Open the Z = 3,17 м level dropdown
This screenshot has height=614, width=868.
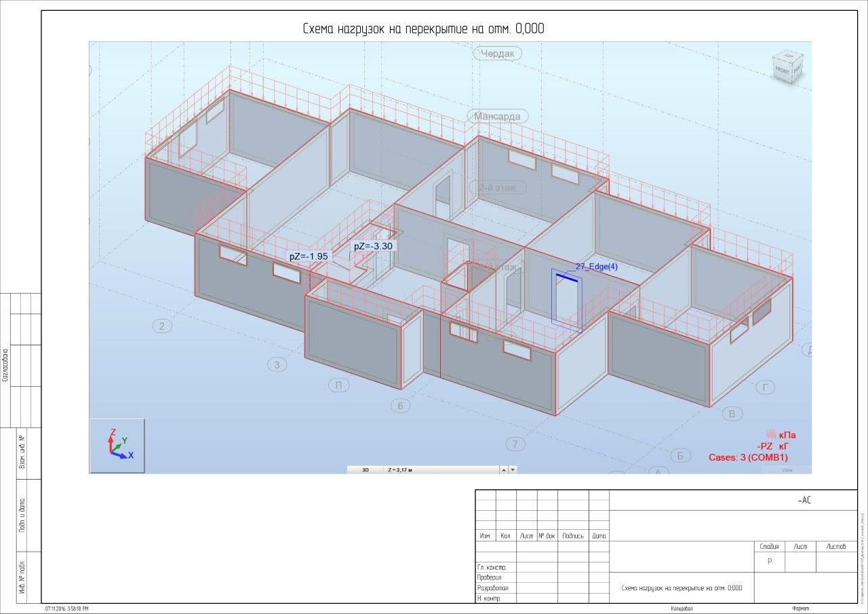tap(441, 469)
